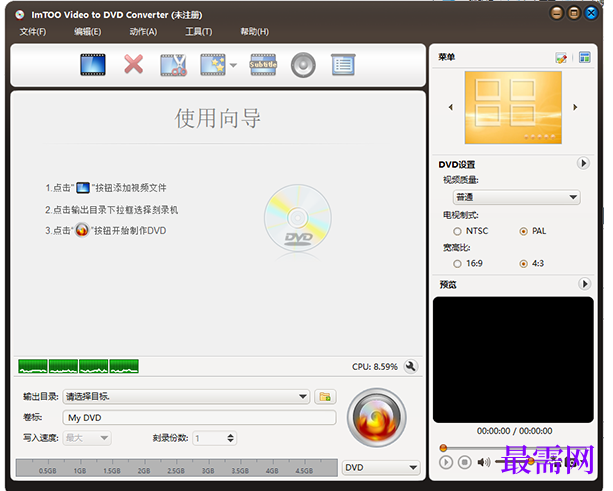The height and width of the screenshot is (491, 613).
Task: Minimize the ImTOO window
Action: (557, 13)
